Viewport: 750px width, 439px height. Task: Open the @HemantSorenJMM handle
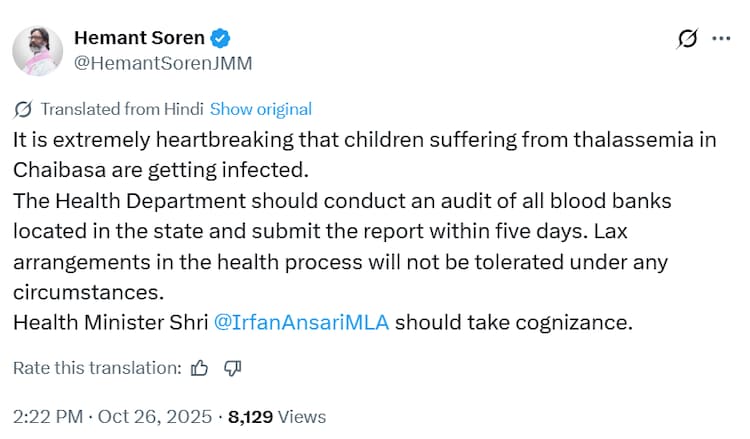163,63
